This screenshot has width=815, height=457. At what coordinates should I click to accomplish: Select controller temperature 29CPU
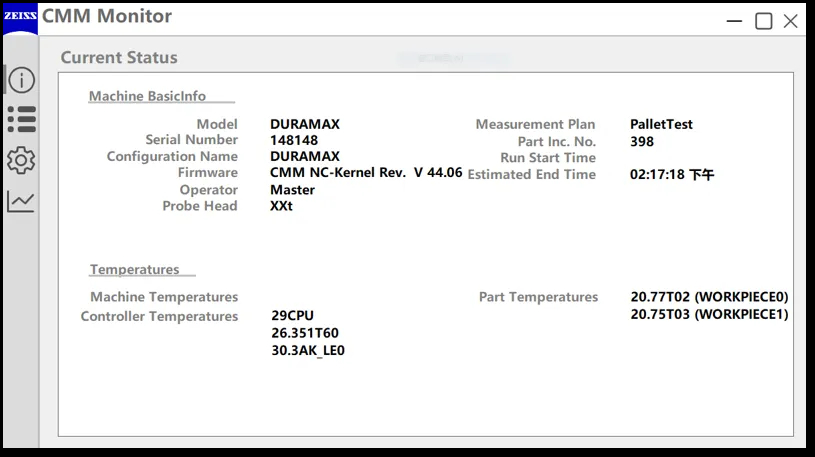293,316
